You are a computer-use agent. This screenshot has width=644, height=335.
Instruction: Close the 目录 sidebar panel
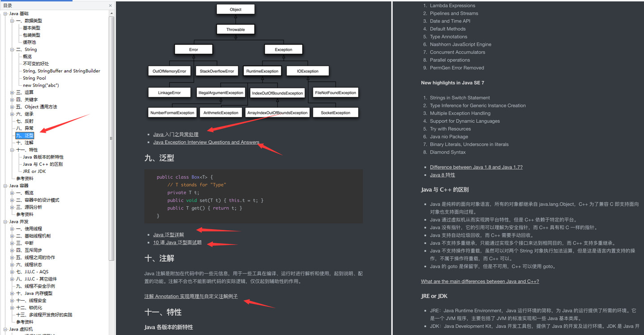[110, 5]
